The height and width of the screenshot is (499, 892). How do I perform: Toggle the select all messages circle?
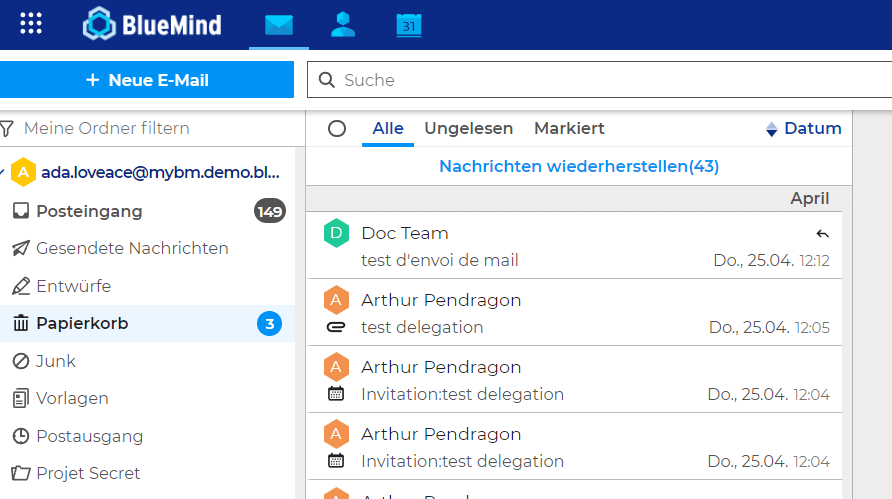337,128
